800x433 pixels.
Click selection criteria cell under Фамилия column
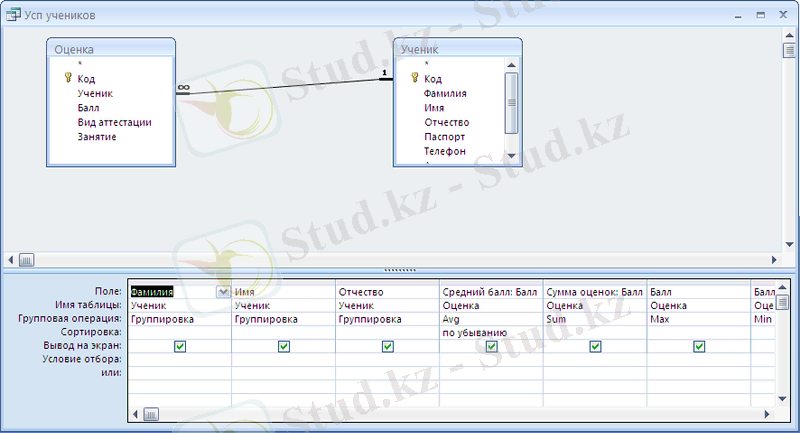pyautogui.click(x=180, y=360)
